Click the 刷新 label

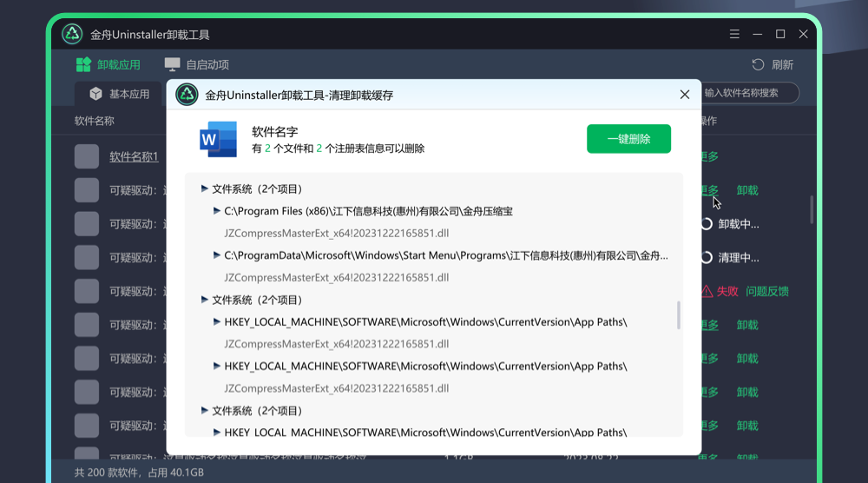783,65
